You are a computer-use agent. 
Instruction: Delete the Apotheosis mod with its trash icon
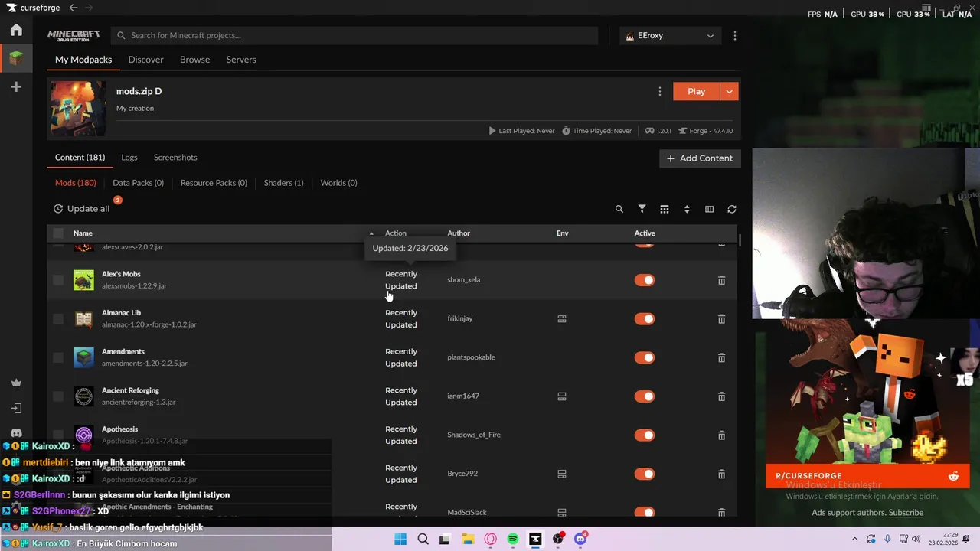point(721,435)
